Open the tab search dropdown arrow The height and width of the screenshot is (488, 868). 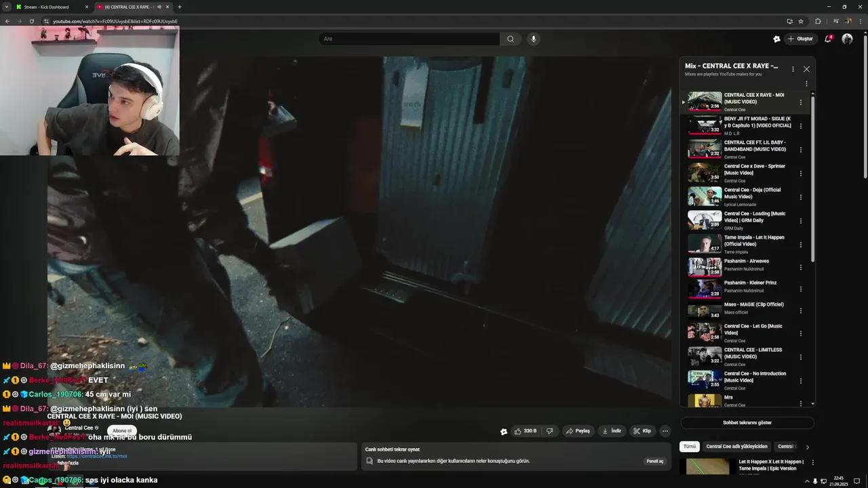pyautogui.click(x=7, y=7)
